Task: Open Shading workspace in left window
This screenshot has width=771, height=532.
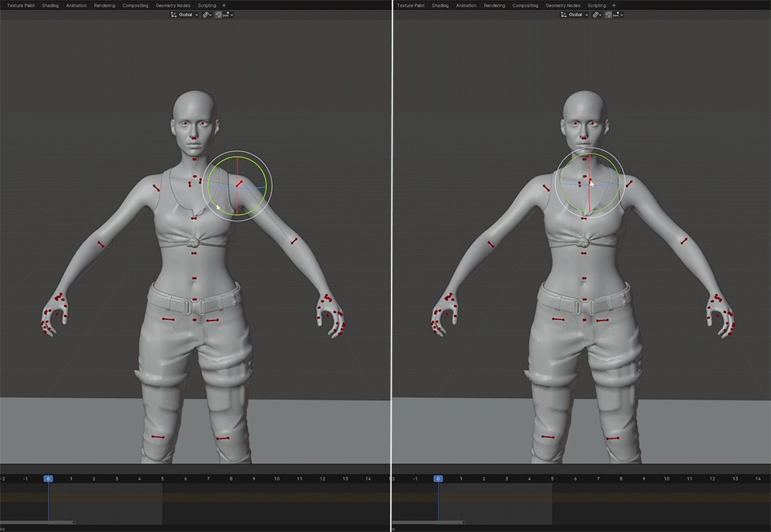Action: (50, 5)
